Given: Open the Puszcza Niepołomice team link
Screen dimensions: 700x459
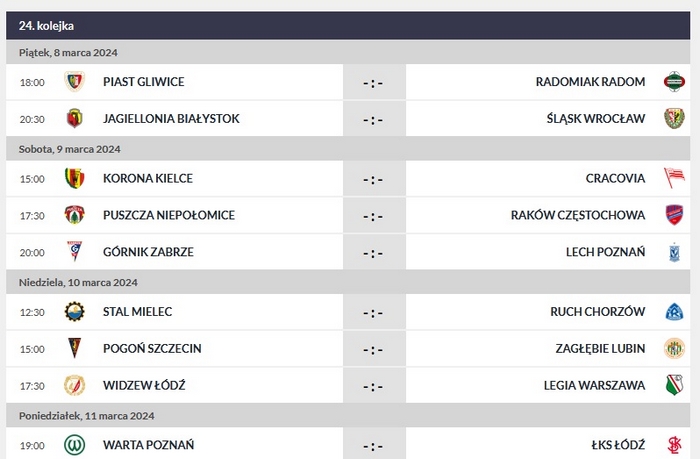Looking at the screenshot, I should click(154, 215).
